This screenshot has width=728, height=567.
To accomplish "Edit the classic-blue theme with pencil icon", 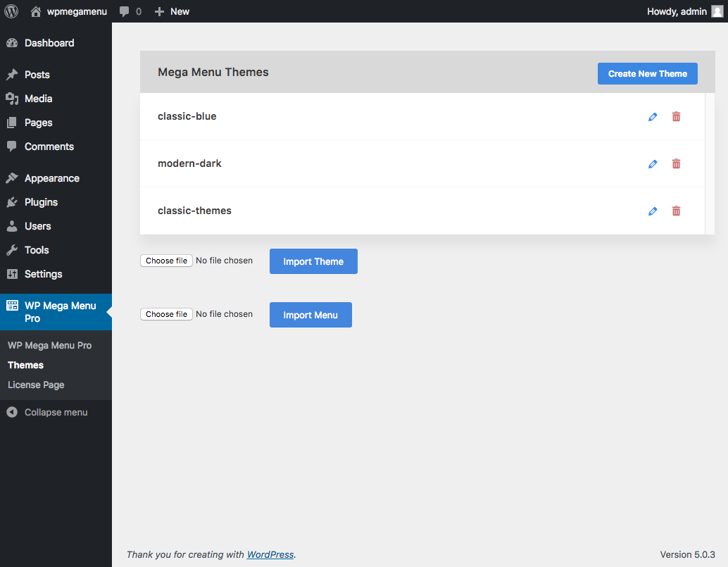I will click(x=653, y=116).
